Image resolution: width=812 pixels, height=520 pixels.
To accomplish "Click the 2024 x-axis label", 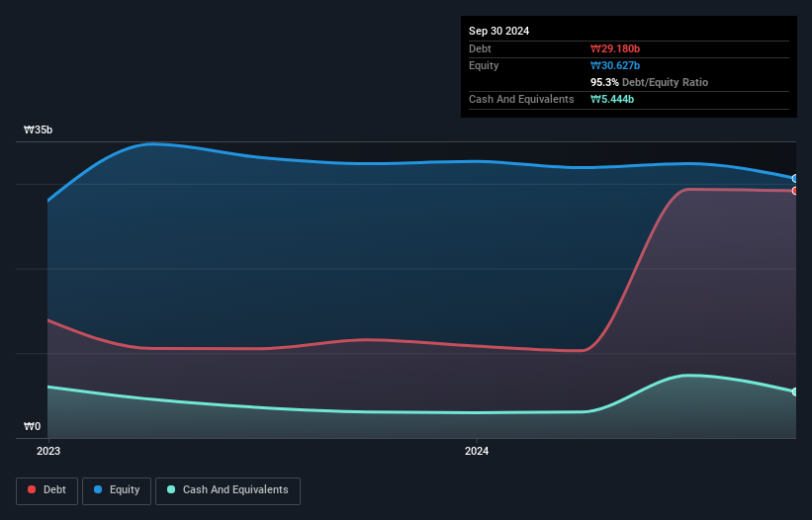I will tap(477, 451).
